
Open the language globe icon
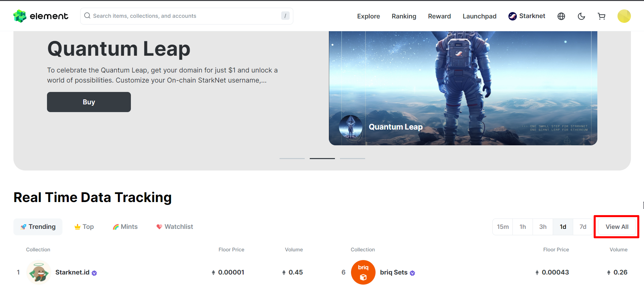tap(561, 16)
